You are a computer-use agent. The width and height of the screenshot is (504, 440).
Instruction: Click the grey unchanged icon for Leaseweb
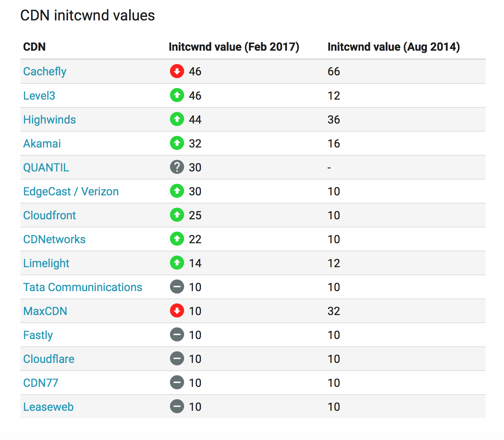click(177, 406)
